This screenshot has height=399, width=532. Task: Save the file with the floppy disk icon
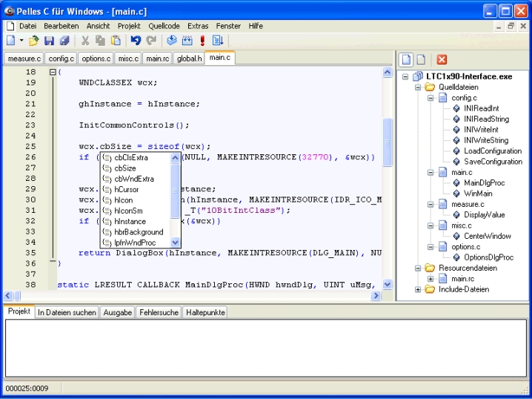click(x=50, y=41)
